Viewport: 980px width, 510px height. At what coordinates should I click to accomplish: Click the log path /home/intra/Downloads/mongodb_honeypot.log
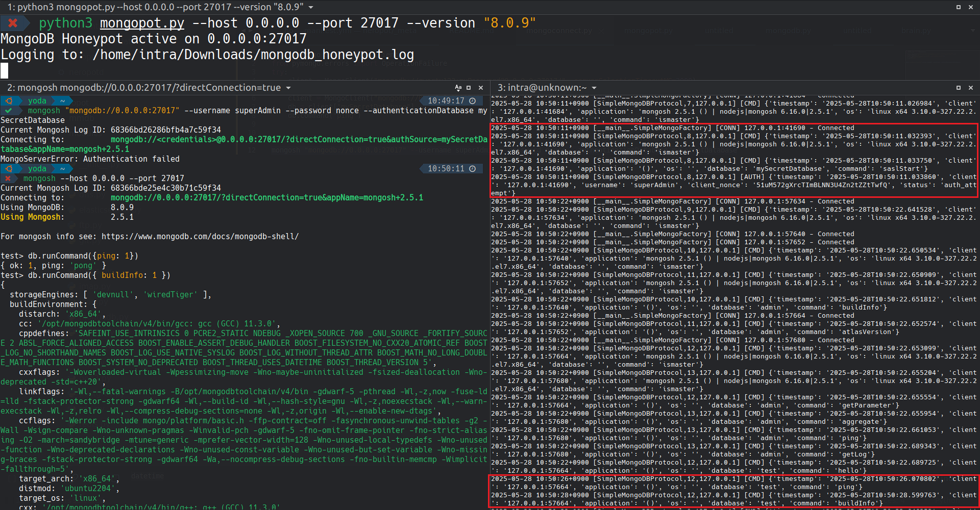pos(253,55)
